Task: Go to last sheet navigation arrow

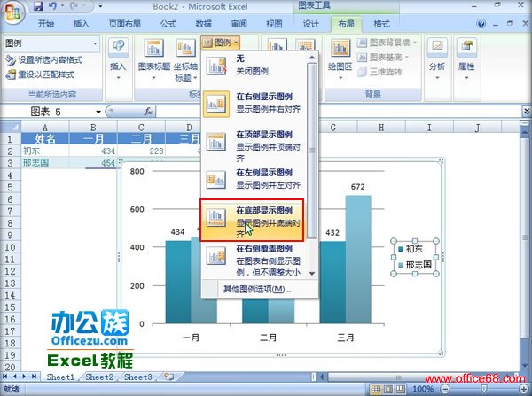Action: [35, 377]
